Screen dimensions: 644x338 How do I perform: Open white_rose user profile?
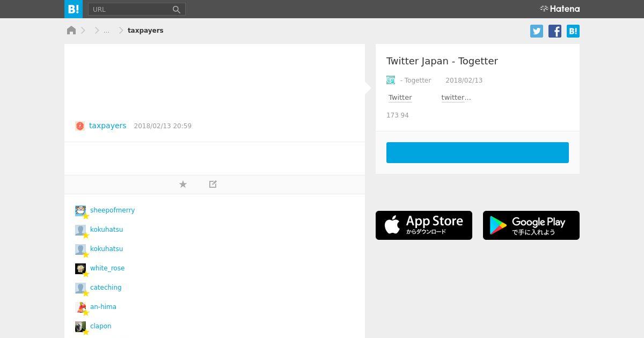point(107,268)
